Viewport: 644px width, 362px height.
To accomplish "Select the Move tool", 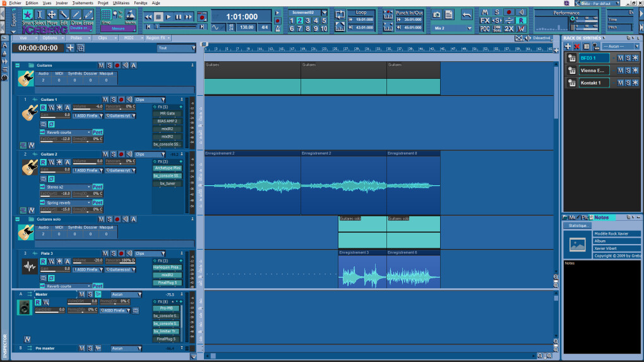I will pos(52,15).
